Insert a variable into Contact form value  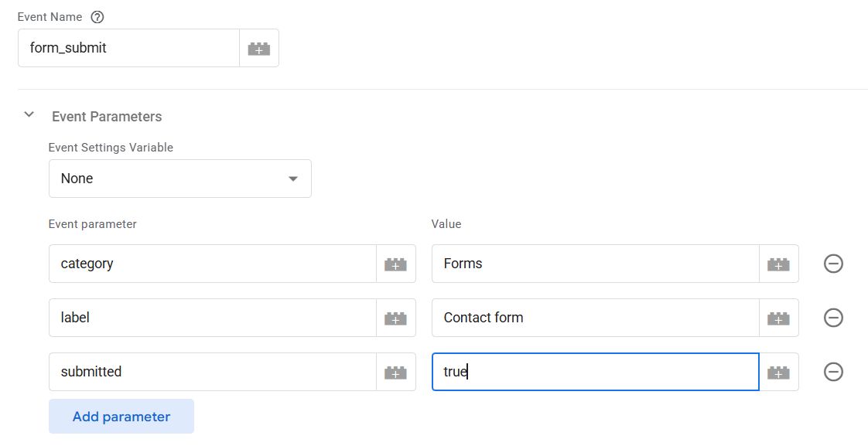pyautogui.click(x=778, y=318)
